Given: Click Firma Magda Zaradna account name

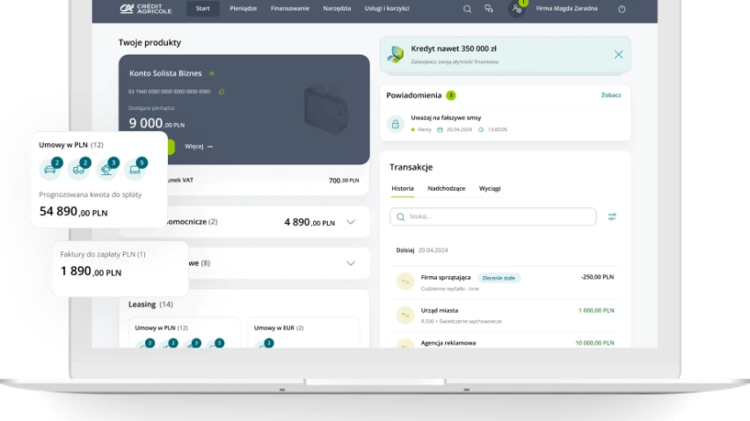Looking at the screenshot, I should click(x=566, y=9).
